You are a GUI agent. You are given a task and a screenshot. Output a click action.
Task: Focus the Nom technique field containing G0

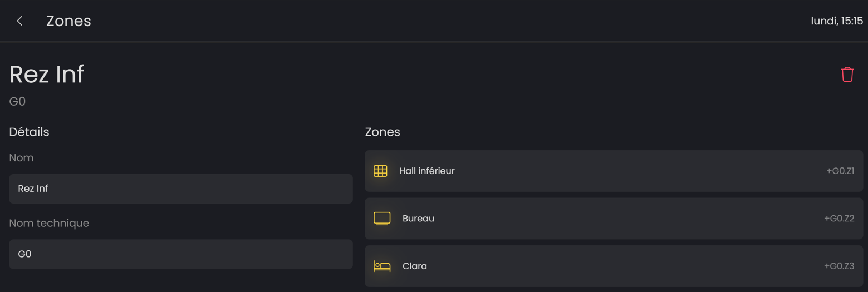click(180, 254)
